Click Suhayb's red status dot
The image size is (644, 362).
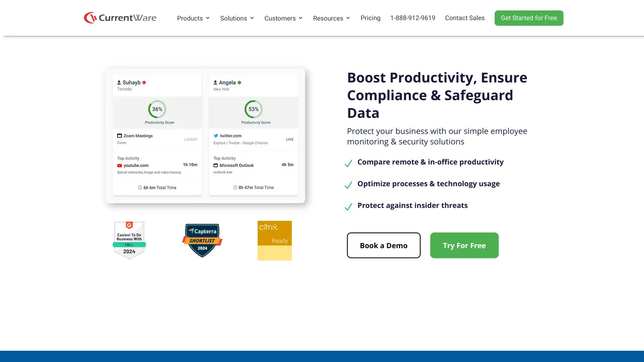point(144,82)
